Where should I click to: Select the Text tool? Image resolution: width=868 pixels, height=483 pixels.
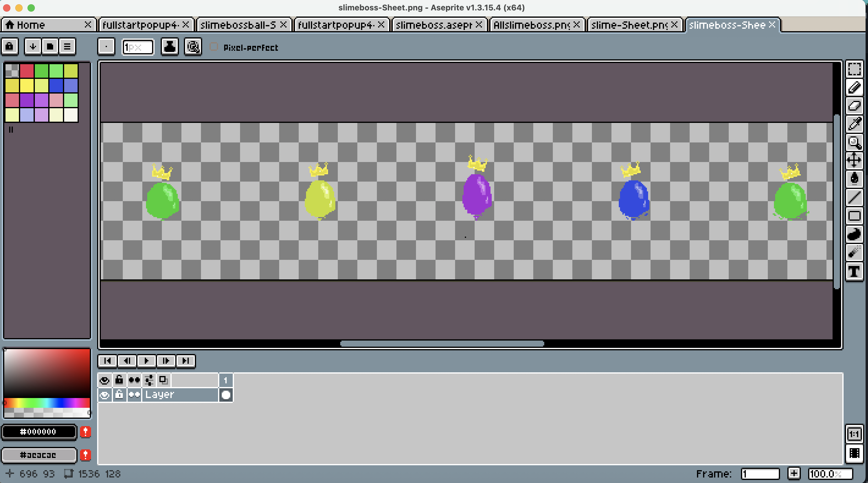coord(854,271)
